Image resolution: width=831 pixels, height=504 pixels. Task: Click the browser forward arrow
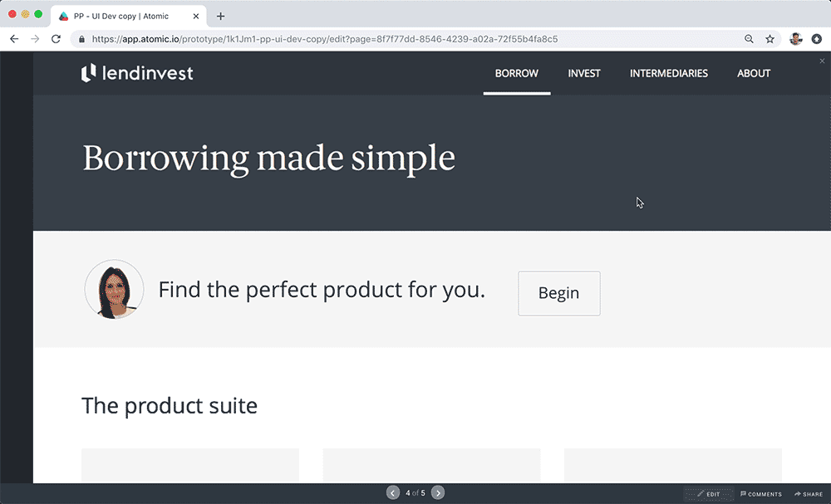(x=35, y=39)
